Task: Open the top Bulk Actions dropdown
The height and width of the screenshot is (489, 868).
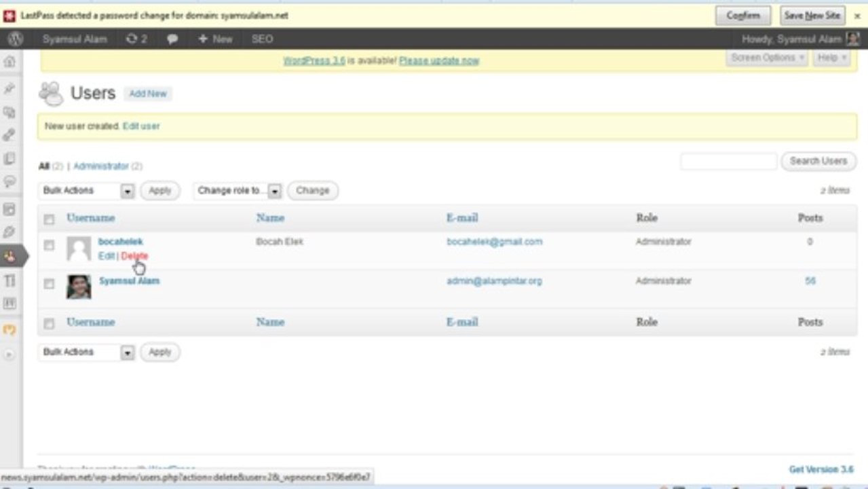Action: tap(87, 191)
